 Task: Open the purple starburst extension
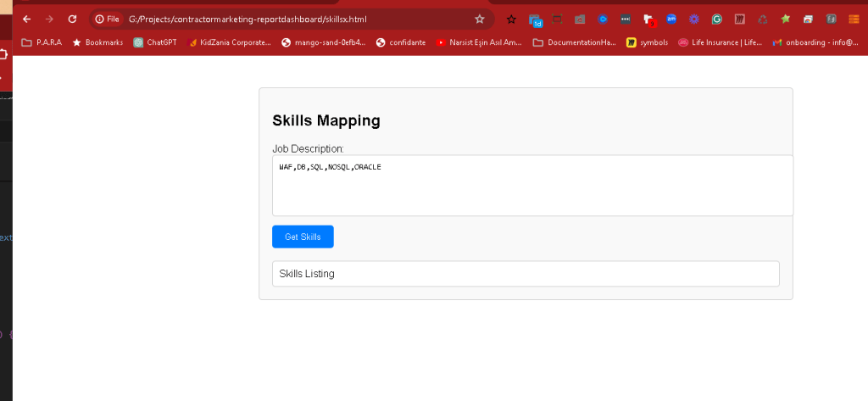pos(694,19)
